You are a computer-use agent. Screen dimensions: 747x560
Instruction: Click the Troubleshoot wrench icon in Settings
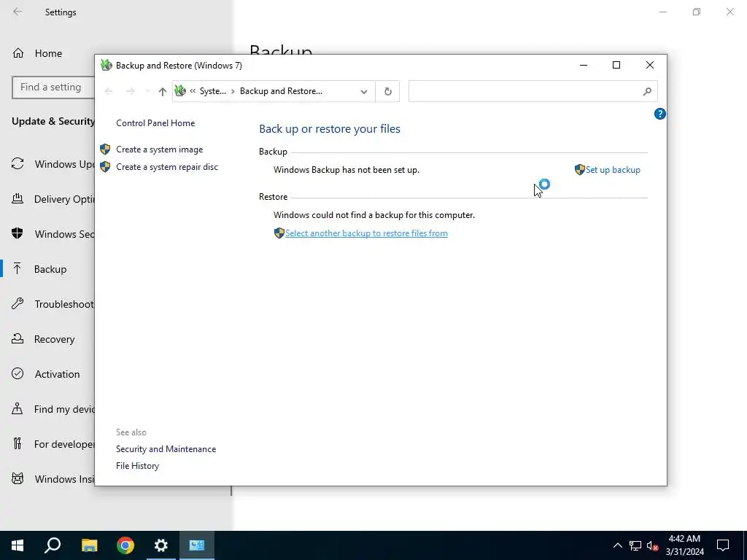(18, 304)
